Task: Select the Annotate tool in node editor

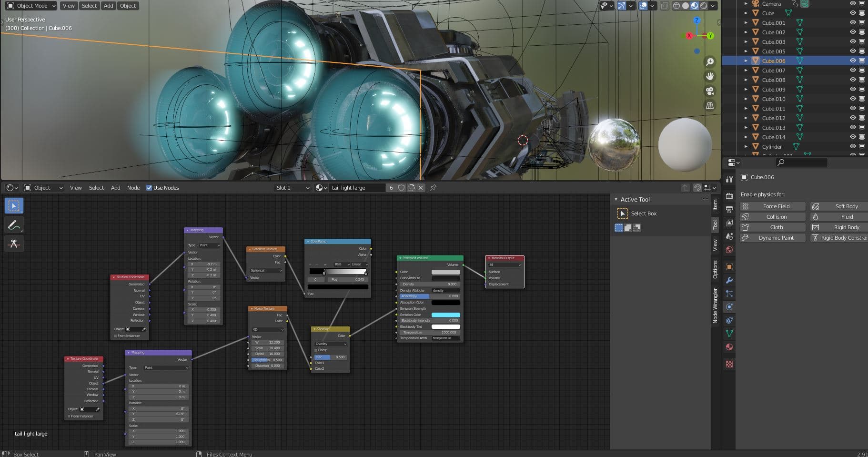Action: (x=14, y=225)
